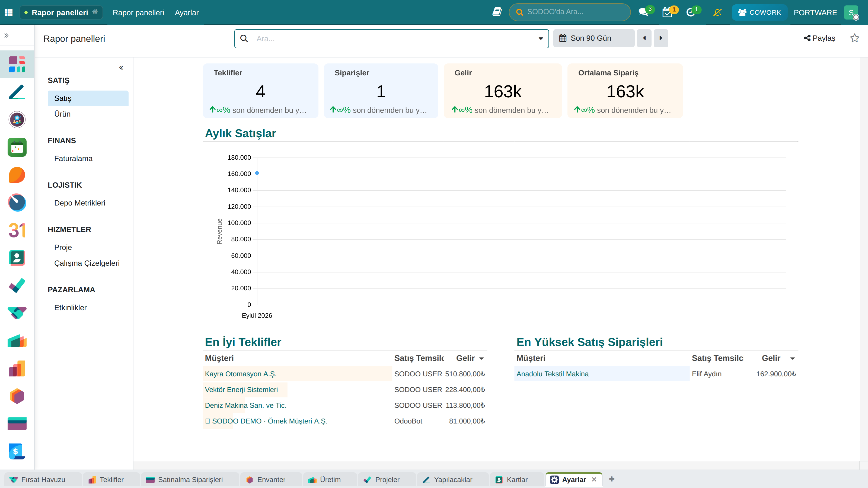The image size is (868, 488).
Task: Expand the left app sidebar
Action: click(7, 35)
